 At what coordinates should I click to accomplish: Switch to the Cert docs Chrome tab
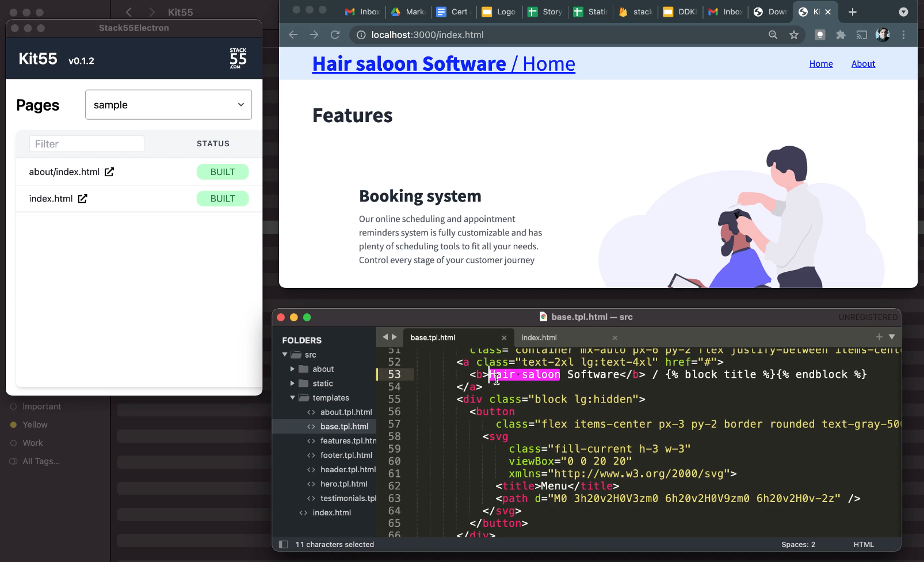pyautogui.click(x=453, y=12)
